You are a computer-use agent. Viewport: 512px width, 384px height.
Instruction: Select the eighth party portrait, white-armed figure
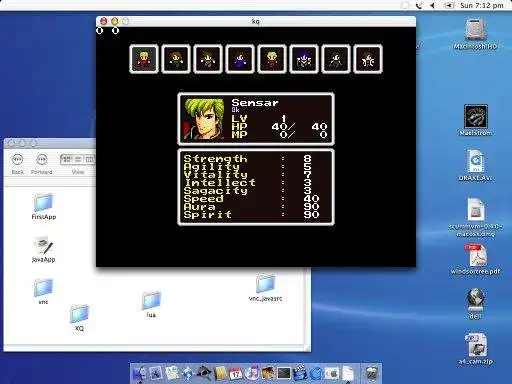(x=368, y=59)
